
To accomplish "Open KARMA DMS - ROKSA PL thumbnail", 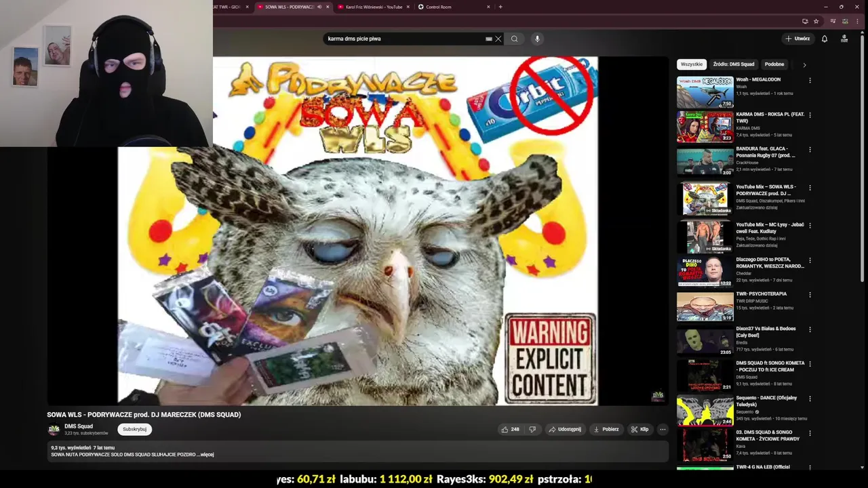I will (x=705, y=127).
